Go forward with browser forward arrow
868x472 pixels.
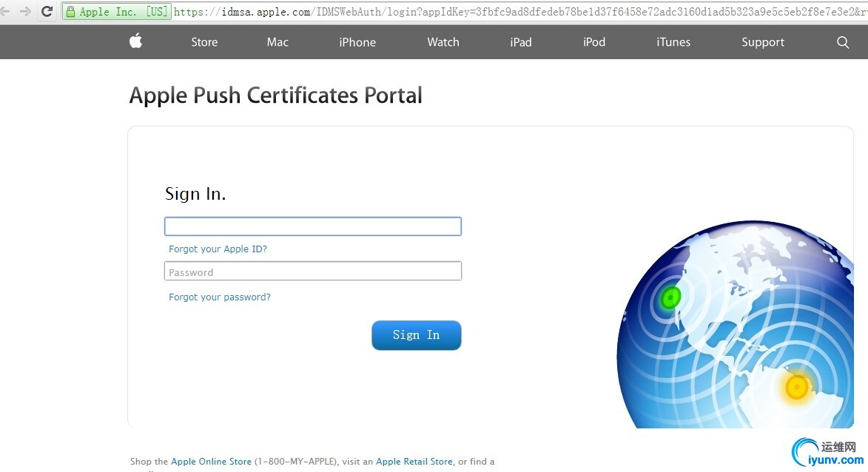pos(25,11)
